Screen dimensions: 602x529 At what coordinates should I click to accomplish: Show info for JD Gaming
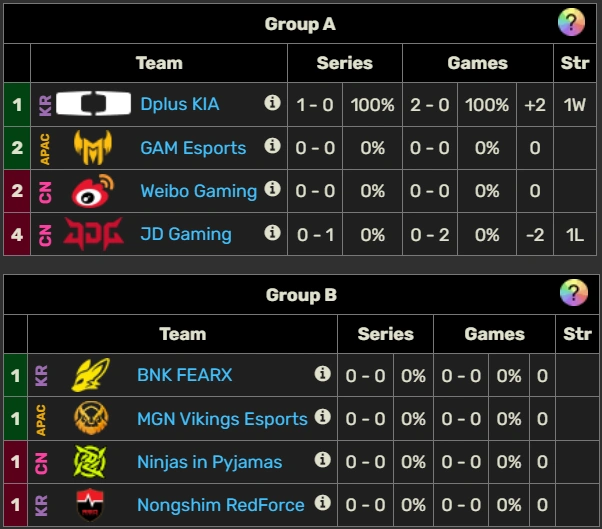pos(272,233)
